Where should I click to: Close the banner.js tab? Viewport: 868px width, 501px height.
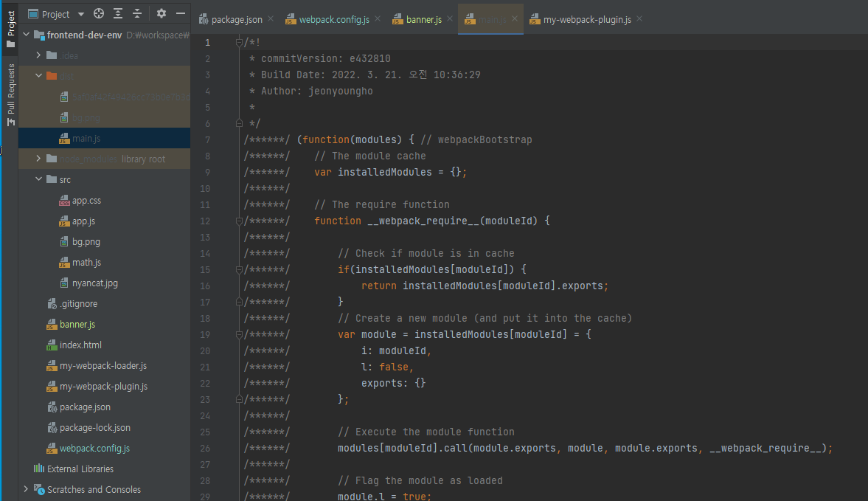450,19
